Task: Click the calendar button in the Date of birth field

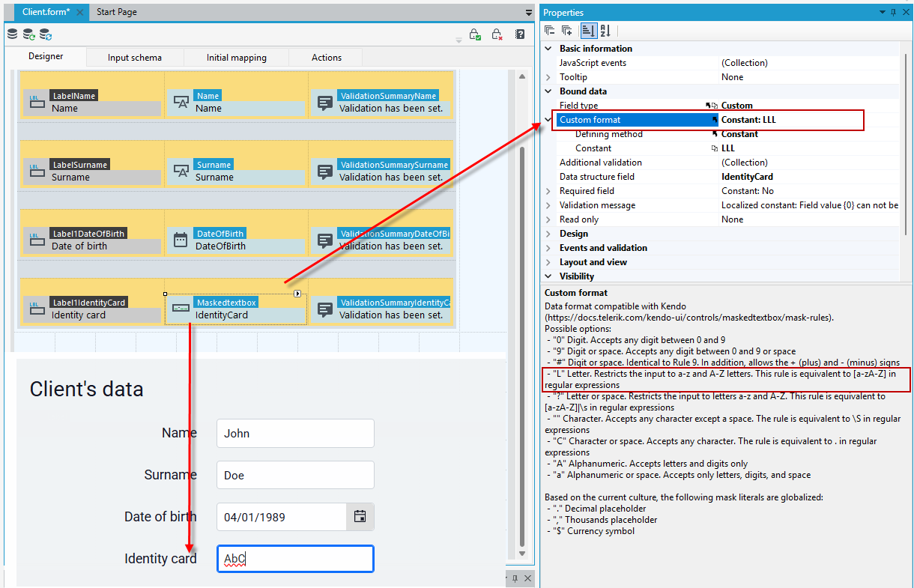Action: click(x=360, y=517)
